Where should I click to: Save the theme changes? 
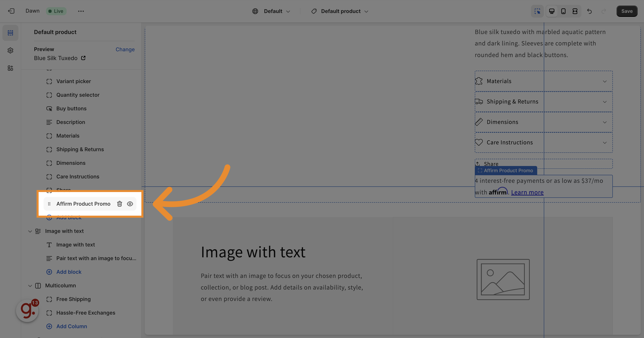(x=627, y=11)
